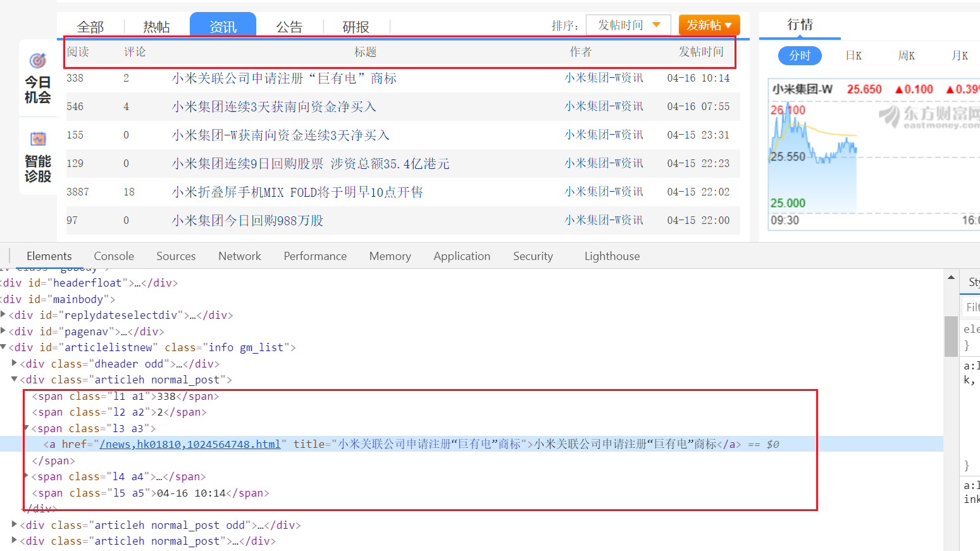Select the span l1 a1 element line
This screenshot has width=980, height=551.
click(125, 396)
